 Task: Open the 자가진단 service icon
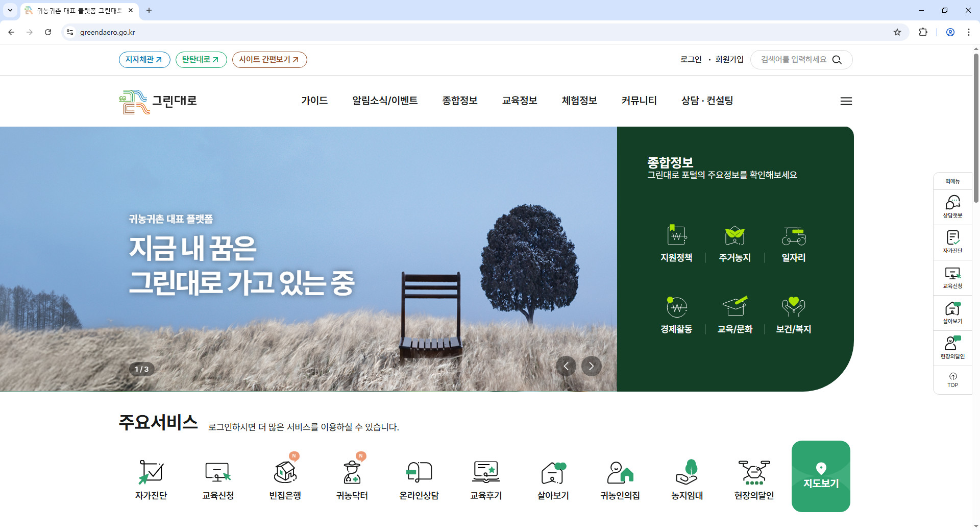pos(151,472)
